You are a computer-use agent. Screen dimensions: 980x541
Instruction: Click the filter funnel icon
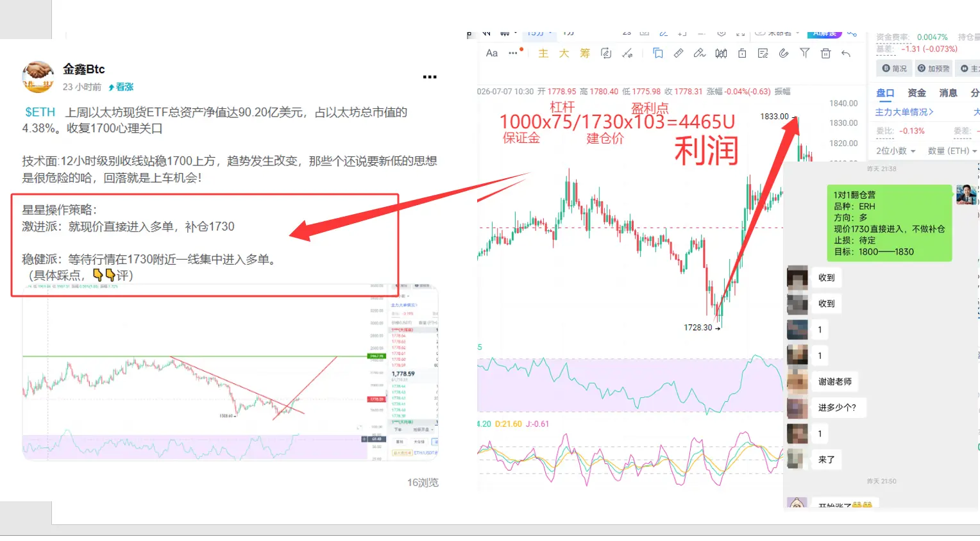[804, 53]
